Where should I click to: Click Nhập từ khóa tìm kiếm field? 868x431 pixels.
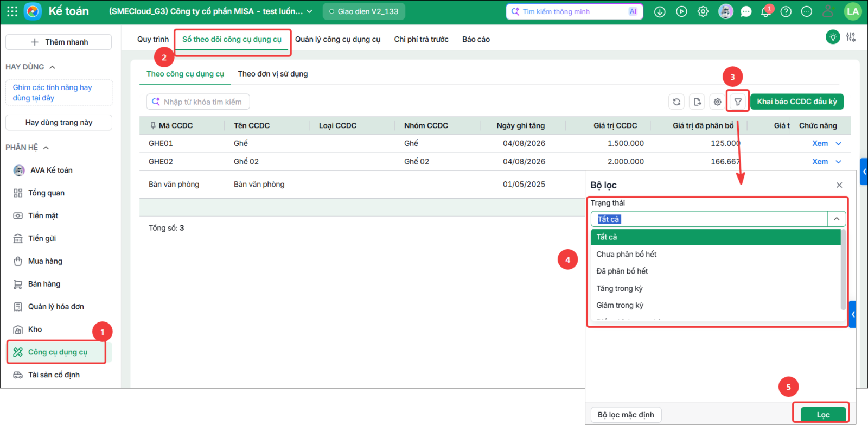pyautogui.click(x=198, y=102)
